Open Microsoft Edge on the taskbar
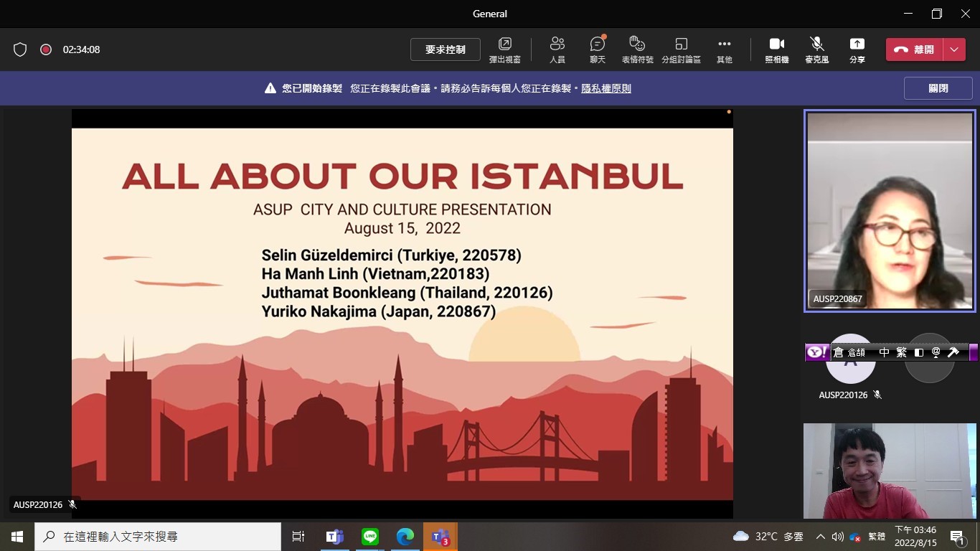 405,536
